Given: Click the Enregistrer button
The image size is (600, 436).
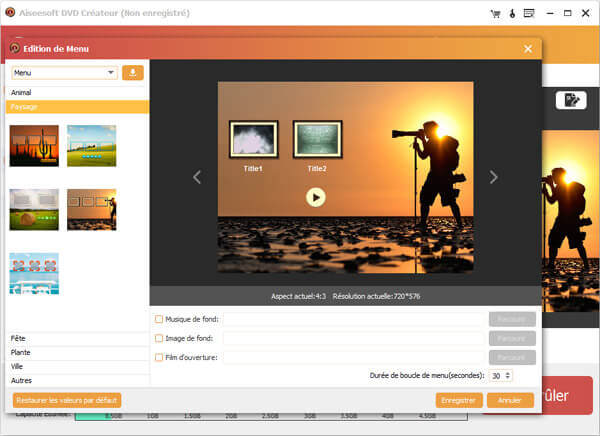Looking at the screenshot, I should (458, 400).
